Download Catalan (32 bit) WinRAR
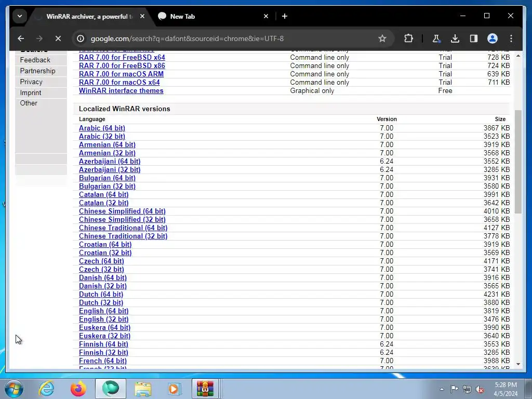Image resolution: width=532 pixels, height=399 pixels. pyautogui.click(x=103, y=203)
